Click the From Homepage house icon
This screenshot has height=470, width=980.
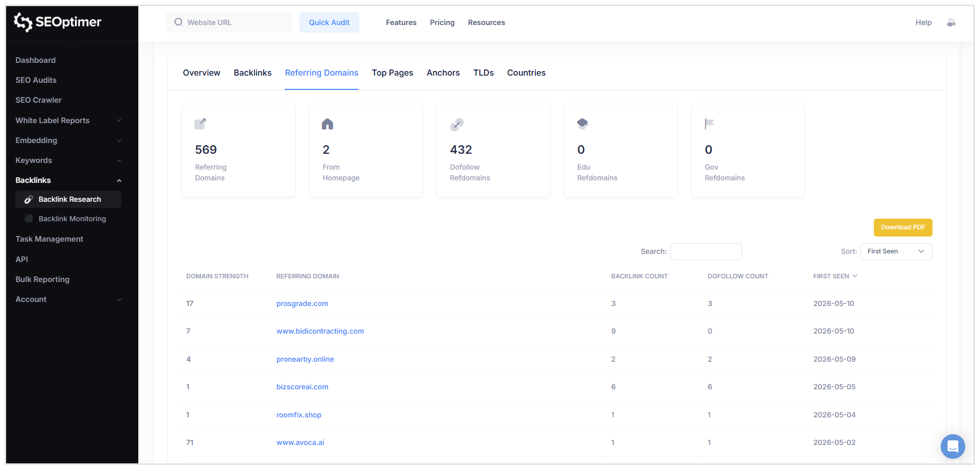(328, 124)
